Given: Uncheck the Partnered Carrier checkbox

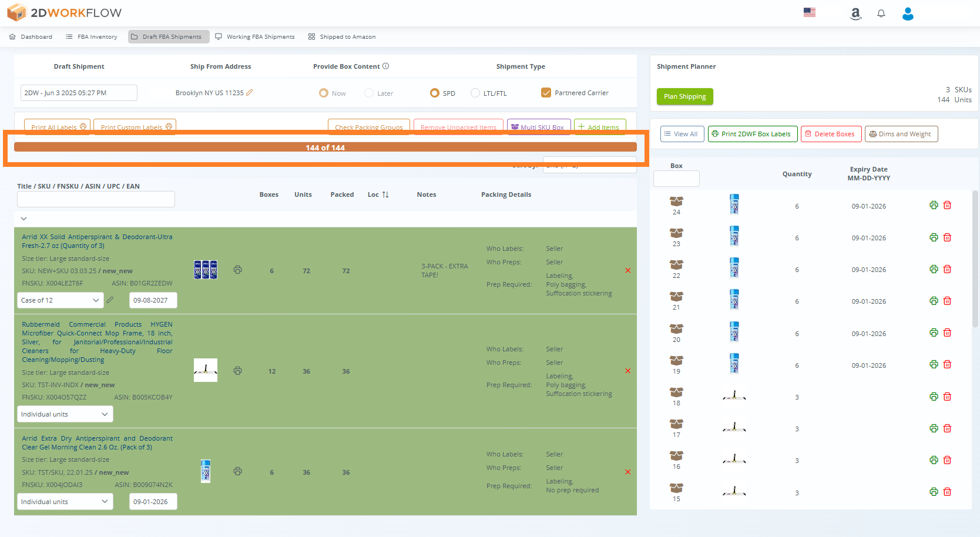Looking at the screenshot, I should coord(546,92).
